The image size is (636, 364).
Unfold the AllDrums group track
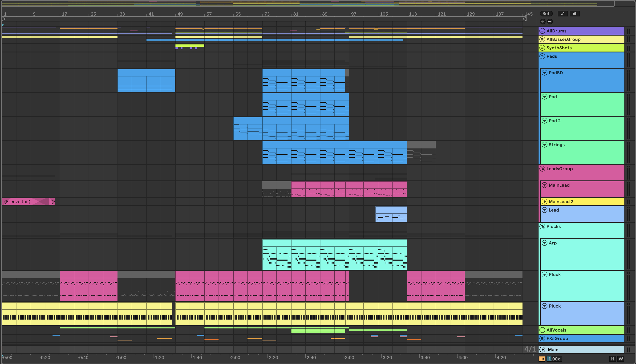coord(542,31)
